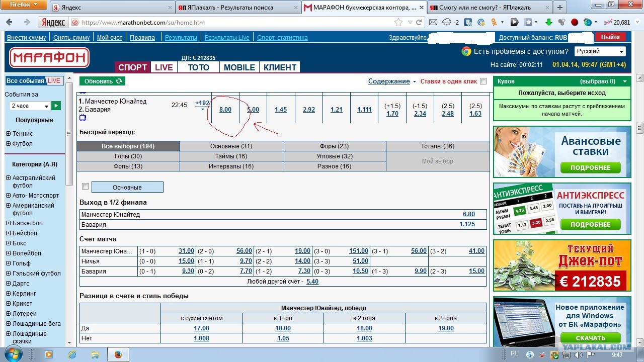The height and width of the screenshot is (362, 644).
Task: Click the black play-arrow toolbar icon
Action: click(514, 22)
